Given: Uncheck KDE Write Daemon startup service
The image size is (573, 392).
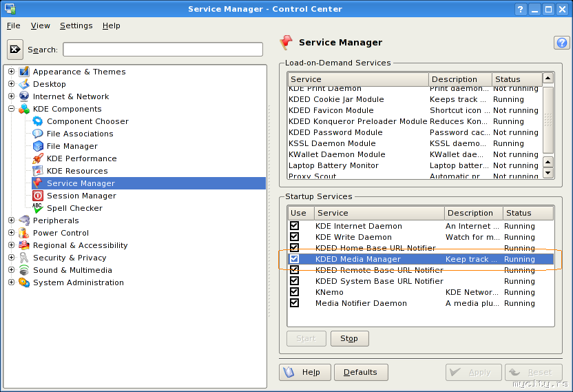Looking at the screenshot, I should [295, 236].
